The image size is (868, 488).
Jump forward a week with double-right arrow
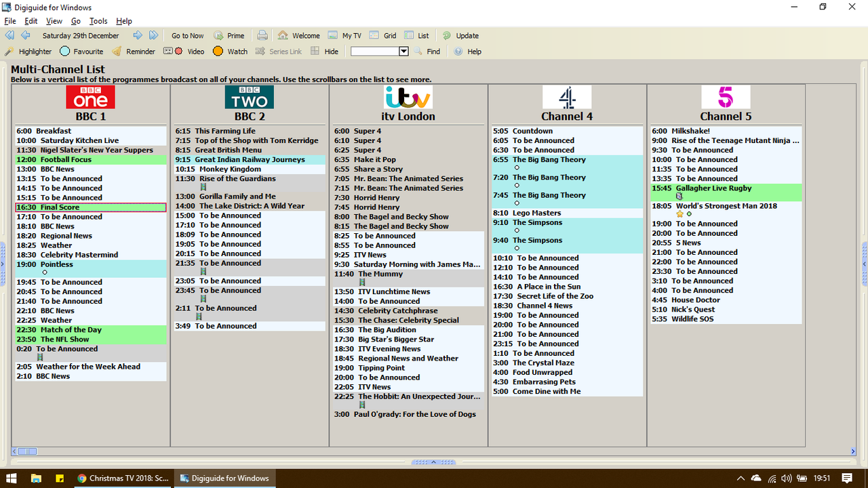(154, 35)
